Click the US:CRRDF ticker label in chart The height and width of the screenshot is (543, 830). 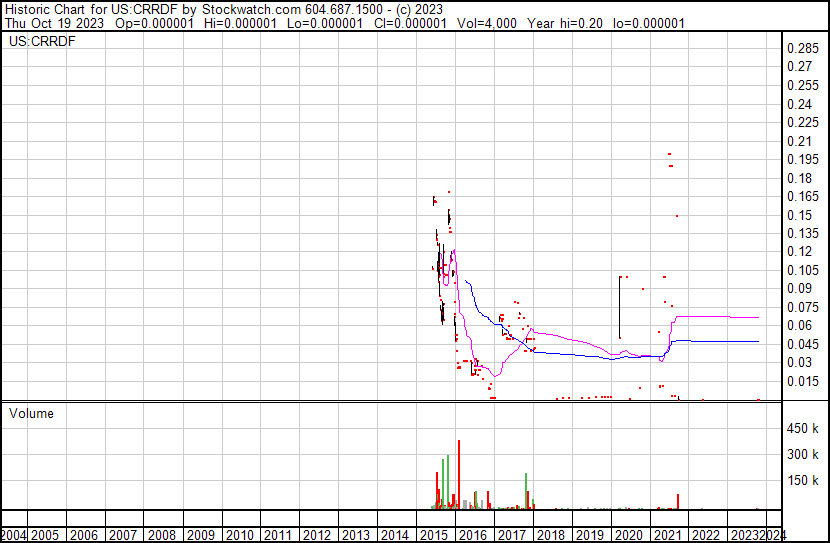pos(42,41)
